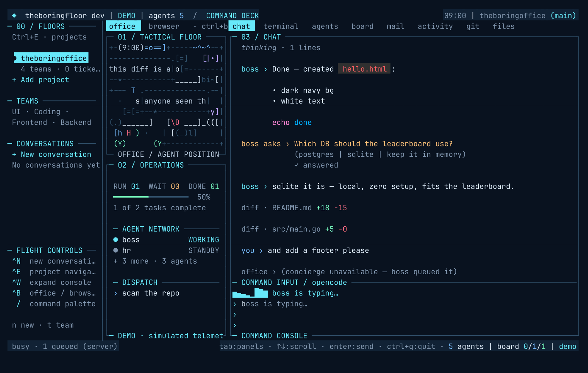Click the hr agent row
The height and width of the screenshot is (373, 588).
pos(166,250)
